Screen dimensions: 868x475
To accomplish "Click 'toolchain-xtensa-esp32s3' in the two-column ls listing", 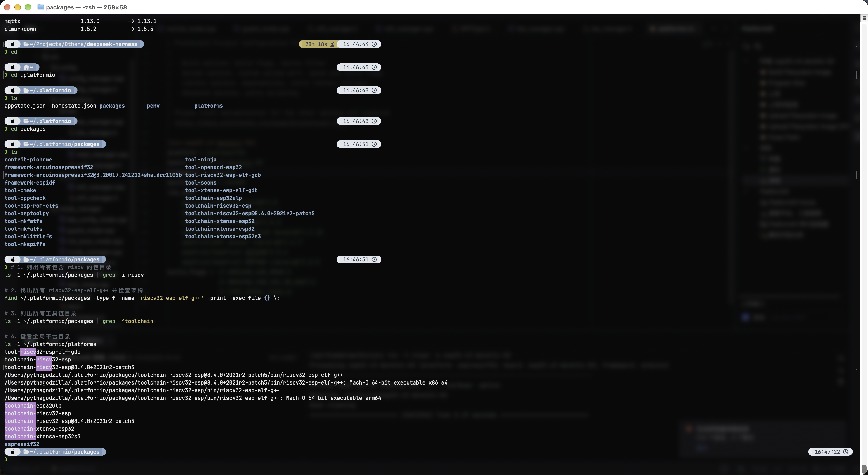I will [223, 236].
